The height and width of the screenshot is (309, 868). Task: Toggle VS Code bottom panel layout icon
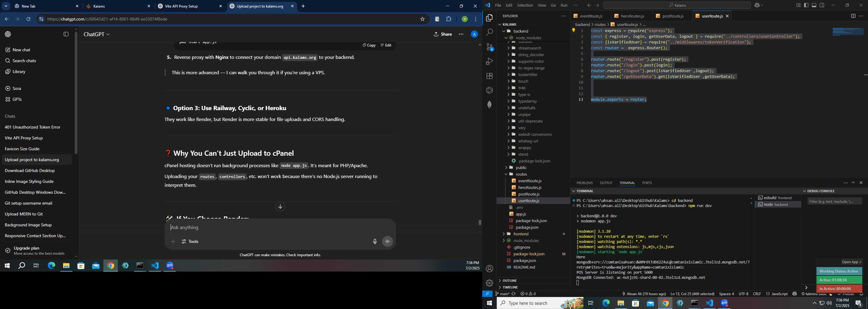[x=814, y=5]
